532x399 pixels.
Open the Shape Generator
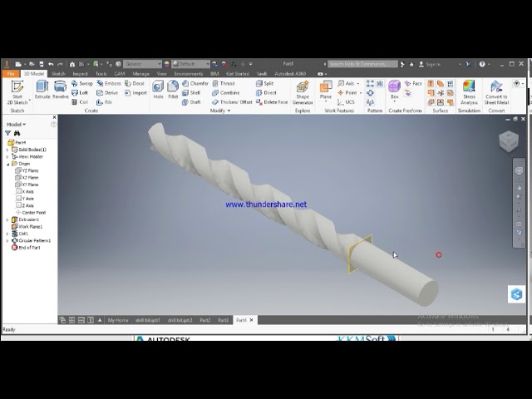[x=303, y=92]
